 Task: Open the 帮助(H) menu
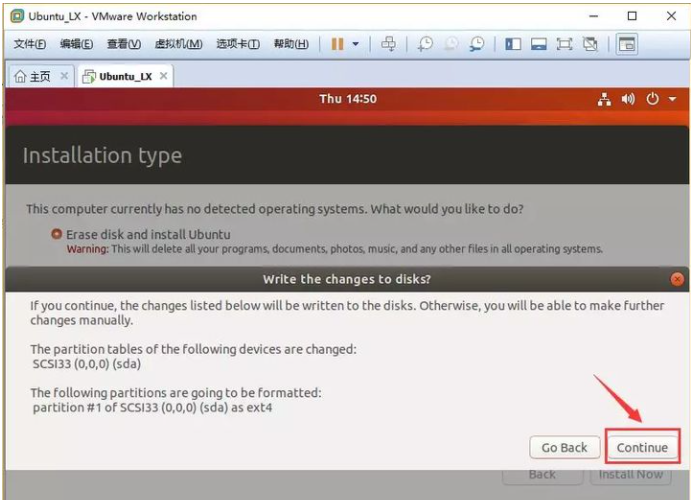point(291,44)
